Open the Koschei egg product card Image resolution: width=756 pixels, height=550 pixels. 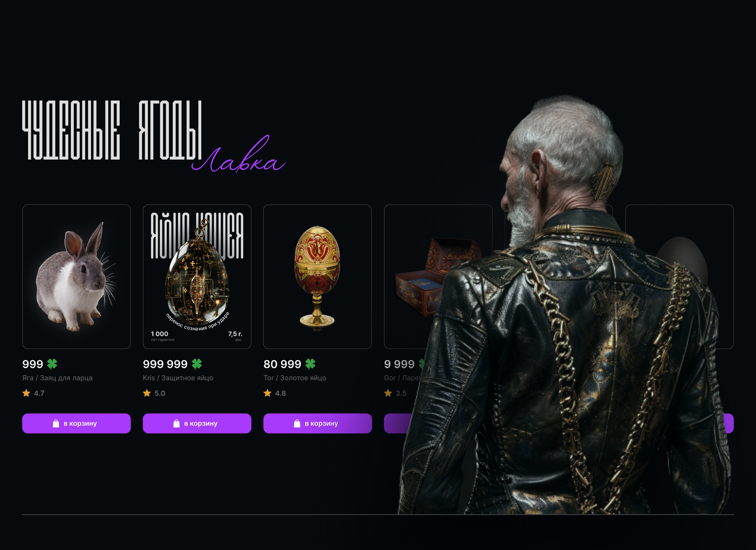point(197,277)
